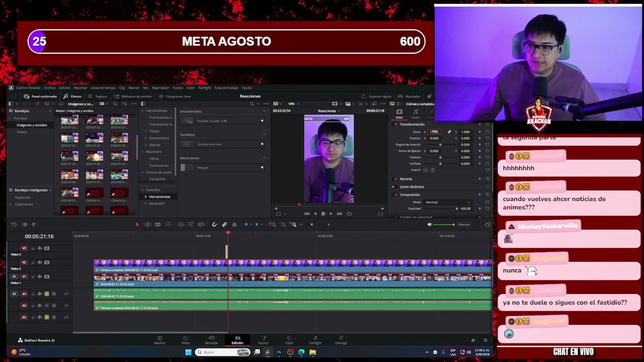This screenshot has width=644, height=362.
Task: Adjust the Ángulo de rotación slider
Action: tap(440, 144)
